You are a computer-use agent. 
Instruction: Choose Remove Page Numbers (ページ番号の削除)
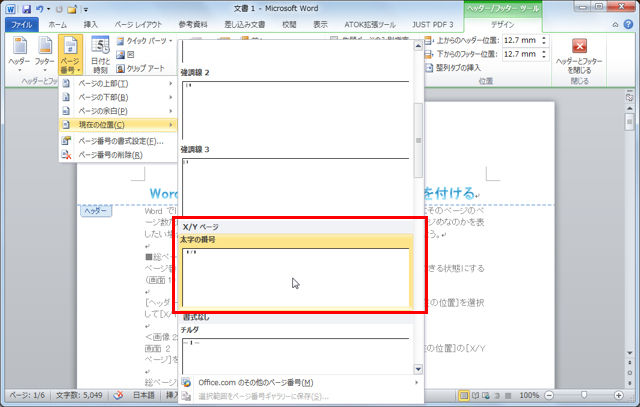[118, 155]
